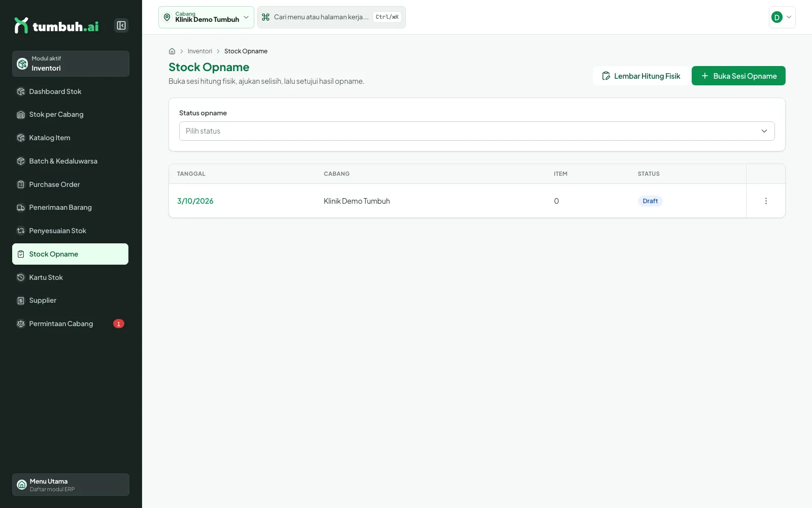Image resolution: width=812 pixels, height=508 pixels.
Task: Click the STATUS column header
Action: [649, 174]
